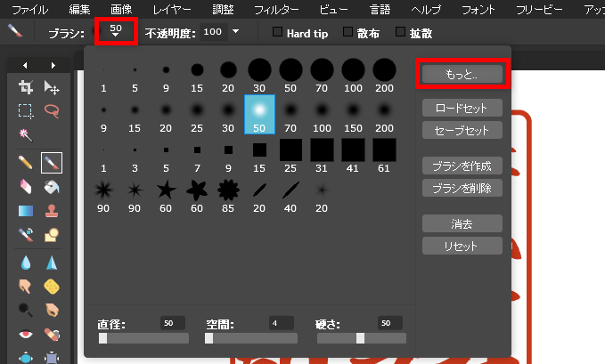Pick the Clone Stamp tool
605x364 pixels.
coord(52,211)
